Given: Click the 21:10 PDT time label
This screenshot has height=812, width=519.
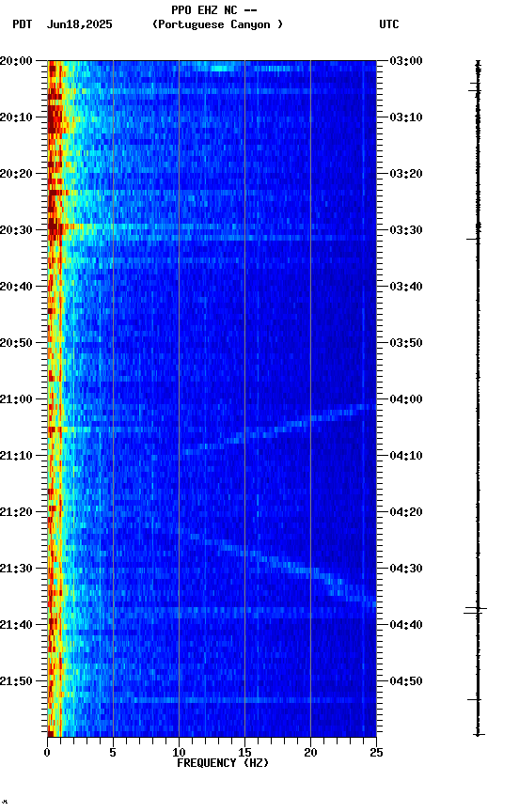Looking at the screenshot, I should [16, 456].
